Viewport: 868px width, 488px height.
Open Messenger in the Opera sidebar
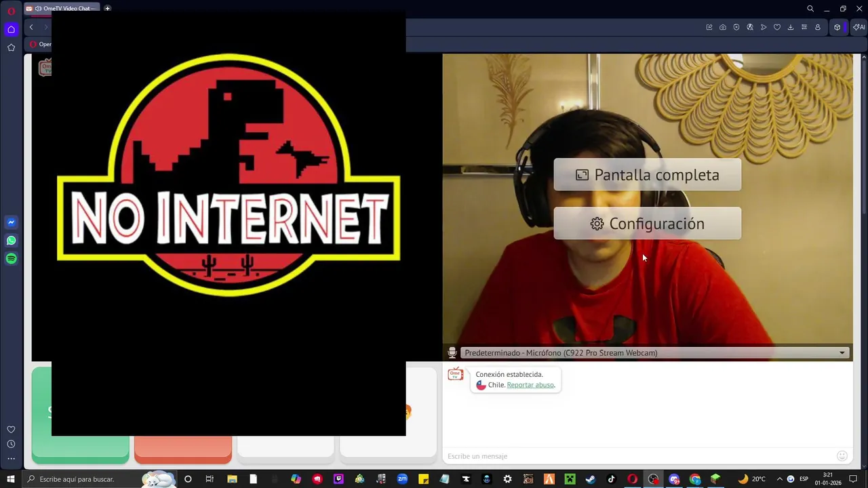point(11,222)
